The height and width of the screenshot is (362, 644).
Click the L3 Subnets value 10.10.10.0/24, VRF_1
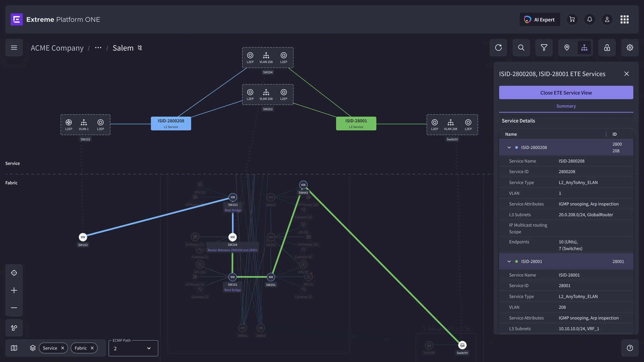point(579,329)
